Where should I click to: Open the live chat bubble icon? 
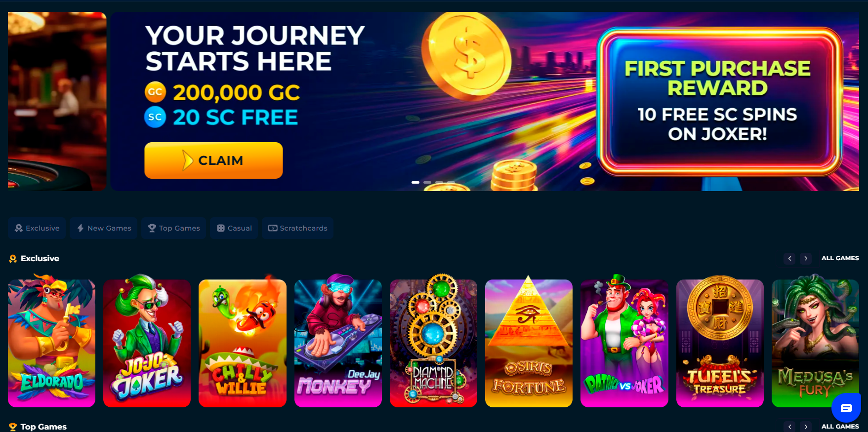tap(846, 408)
